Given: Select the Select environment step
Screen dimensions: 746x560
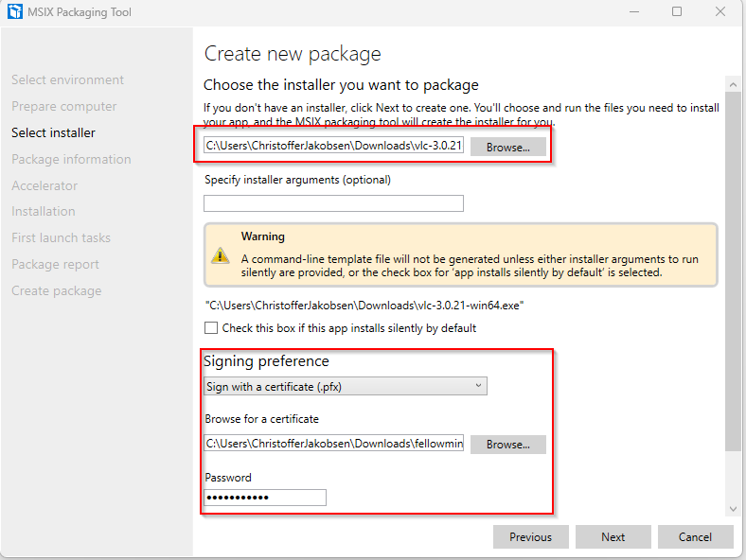Looking at the screenshot, I should coord(67,80).
